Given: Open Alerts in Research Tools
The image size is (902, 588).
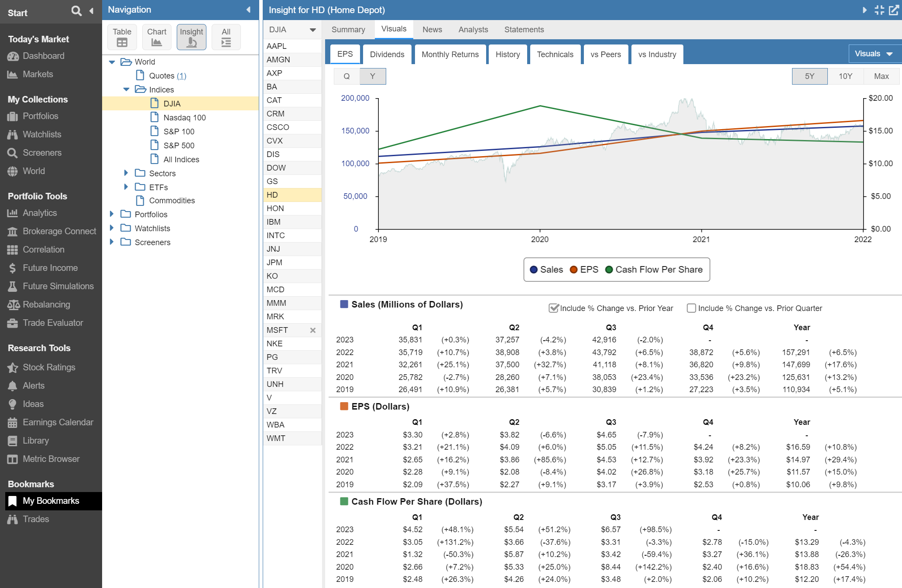Looking at the screenshot, I should click(x=34, y=386).
